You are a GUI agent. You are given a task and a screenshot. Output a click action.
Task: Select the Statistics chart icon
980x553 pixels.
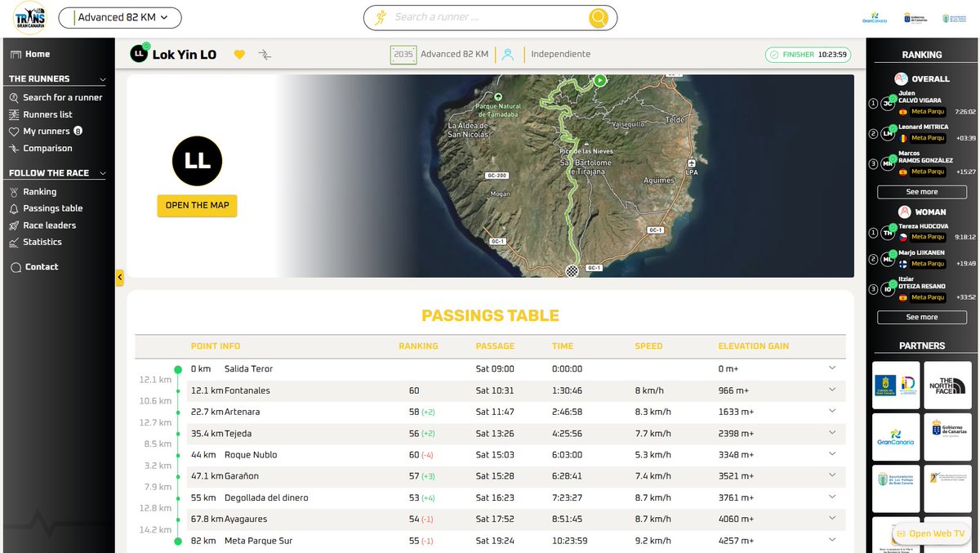click(x=15, y=242)
